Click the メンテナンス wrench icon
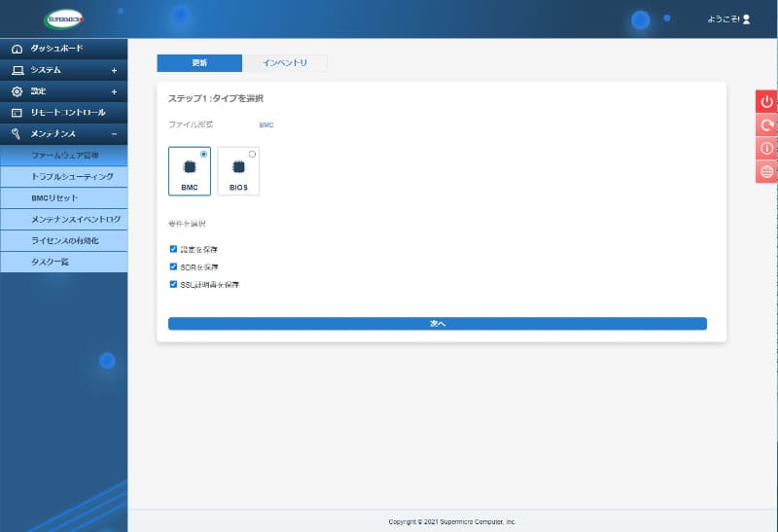This screenshot has width=778, height=532. pyautogui.click(x=17, y=134)
